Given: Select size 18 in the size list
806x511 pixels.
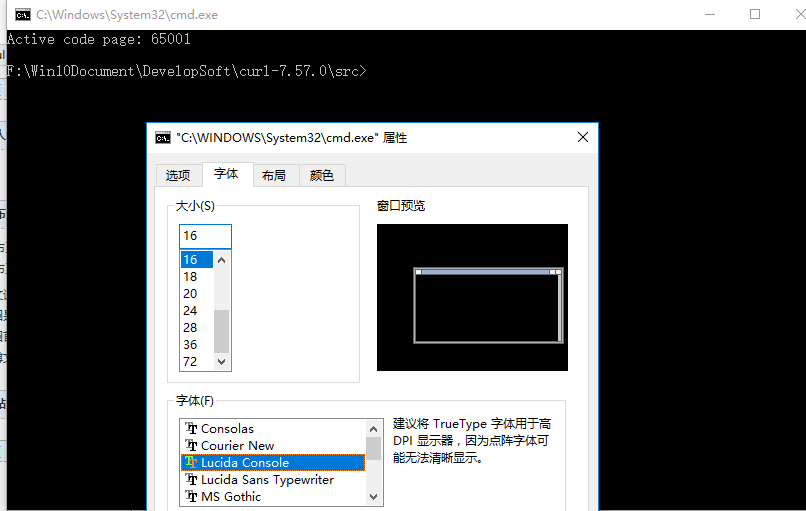Looking at the screenshot, I should click(197, 277).
